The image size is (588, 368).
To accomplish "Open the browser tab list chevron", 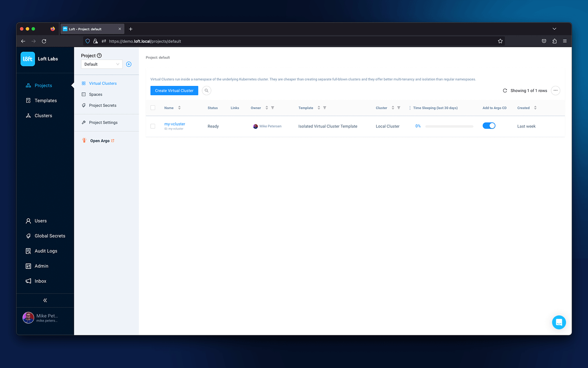I will coord(554,29).
